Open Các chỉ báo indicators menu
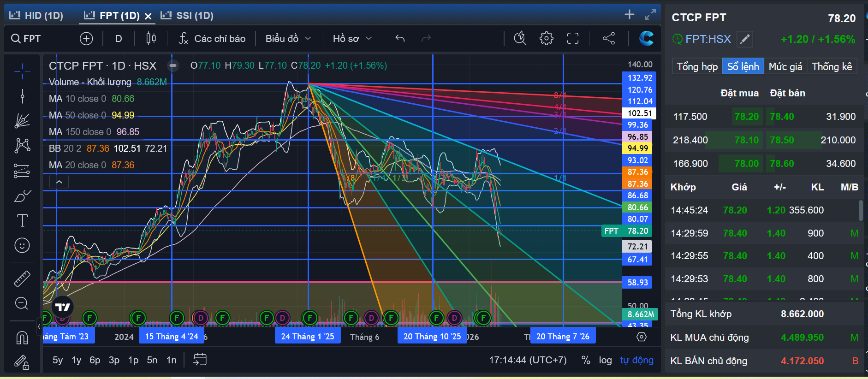Screen dimensions: 868x379 213,39
